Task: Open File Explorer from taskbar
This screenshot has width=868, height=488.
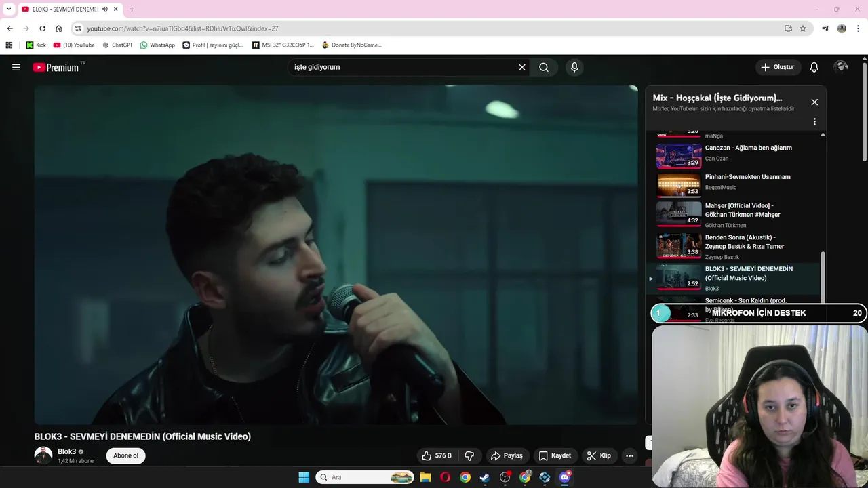Action: coord(425,477)
